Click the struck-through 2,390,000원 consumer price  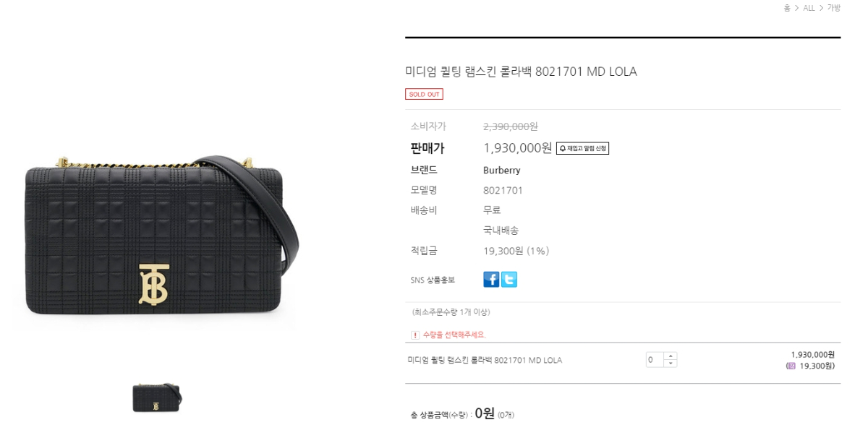[511, 126]
